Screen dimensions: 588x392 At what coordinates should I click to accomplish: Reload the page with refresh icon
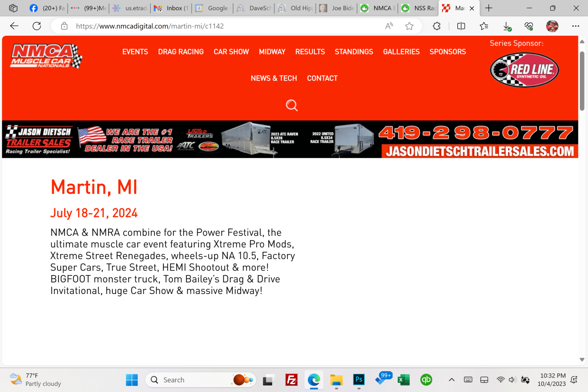tap(37, 26)
